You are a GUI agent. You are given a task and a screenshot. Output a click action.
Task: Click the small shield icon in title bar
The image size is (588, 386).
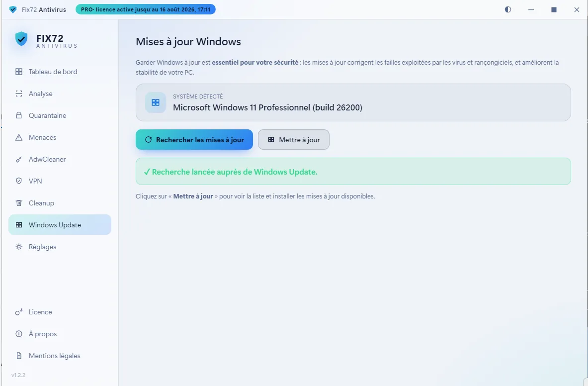(13, 9)
